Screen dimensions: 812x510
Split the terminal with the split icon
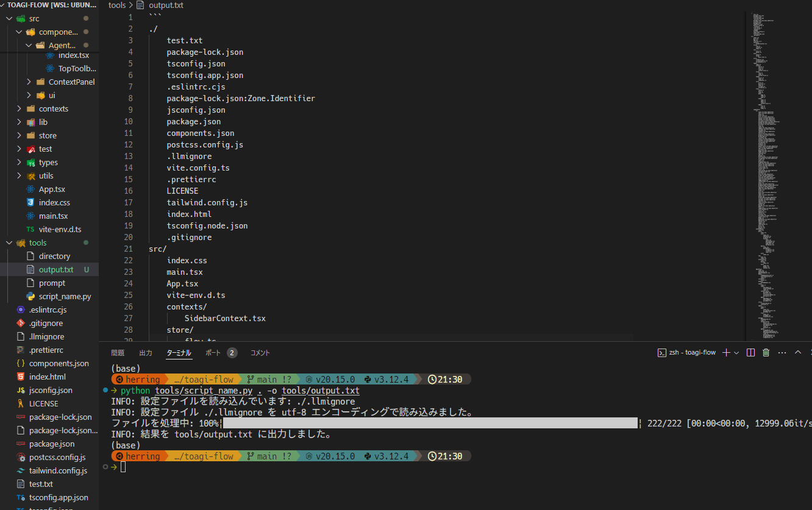point(751,353)
